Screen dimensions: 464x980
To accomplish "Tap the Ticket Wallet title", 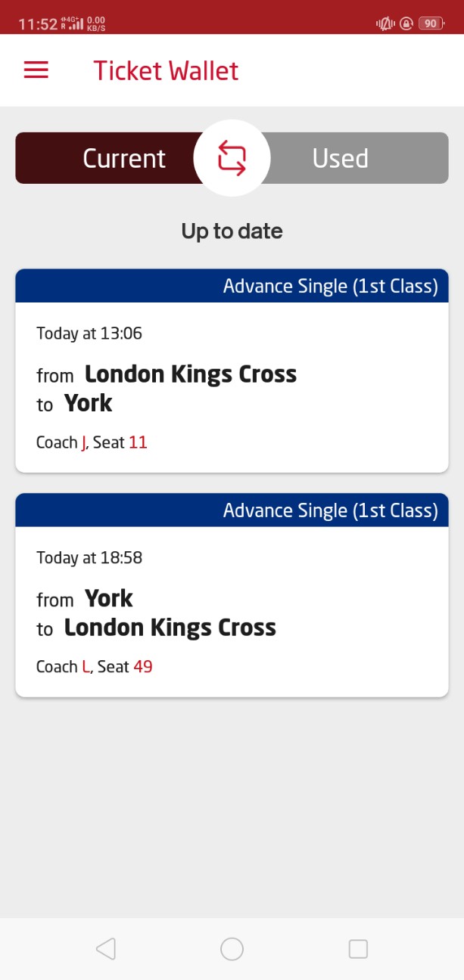I will [166, 70].
